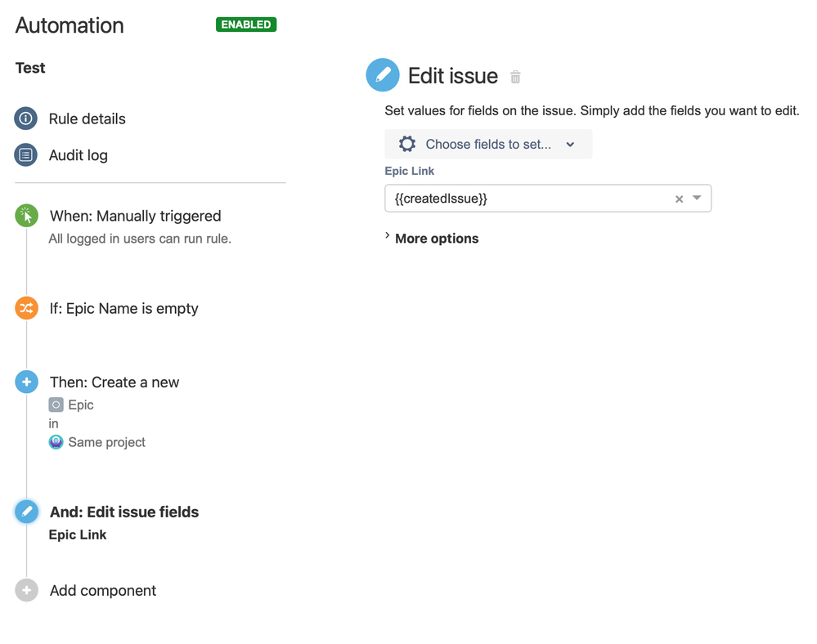Viewport: 817px width, 644px height.
Task: Select the Edit issue fields pencil icon
Action: click(27, 512)
